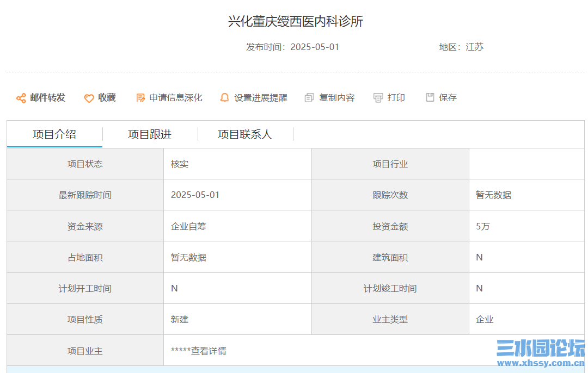The width and height of the screenshot is (588, 373).
Task: Click the 5万 investment value
Action: point(483,226)
